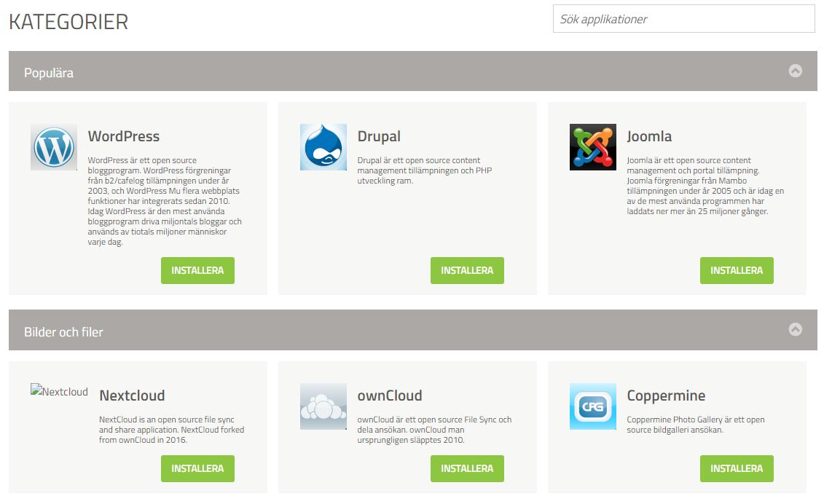
Task: Click the Populära header label
Action: point(49,73)
